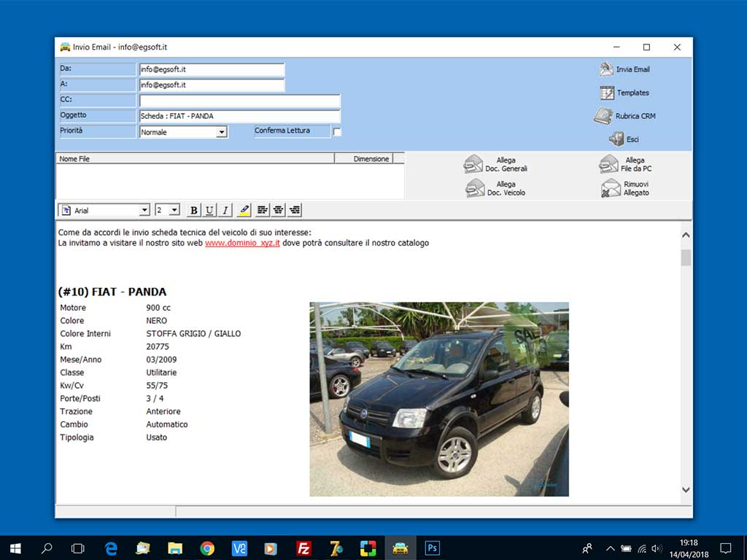This screenshot has height=560, width=747.
Task: Grab the message body scrollbar thumb
Action: 686,257
